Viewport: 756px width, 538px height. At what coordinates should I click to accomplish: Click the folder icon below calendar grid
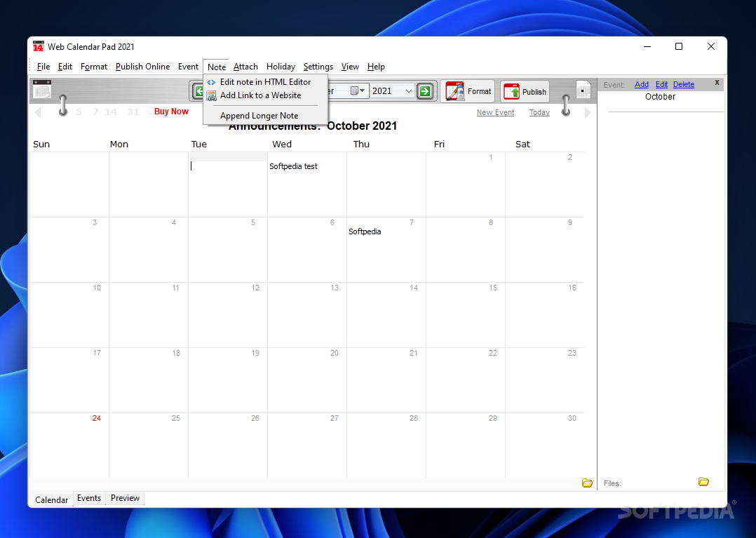587,483
